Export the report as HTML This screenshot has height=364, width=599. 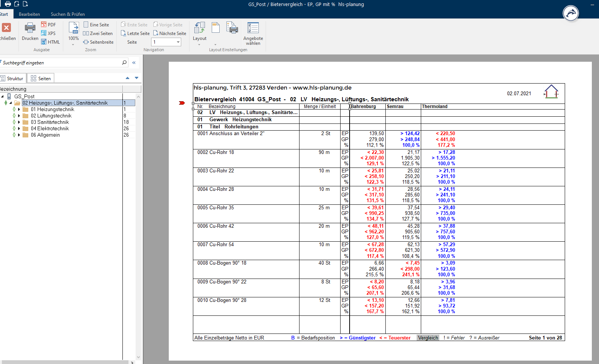[x=50, y=42]
